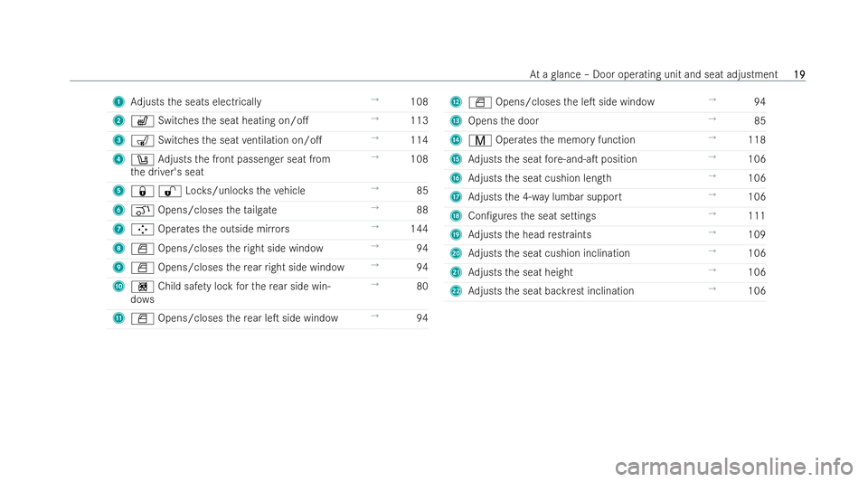Image resolution: width=868 pixels, height=482 pixels.
Task: Open page reference 144 for outside mirrors
Action: pyautogui.click(x=419, y=229)
